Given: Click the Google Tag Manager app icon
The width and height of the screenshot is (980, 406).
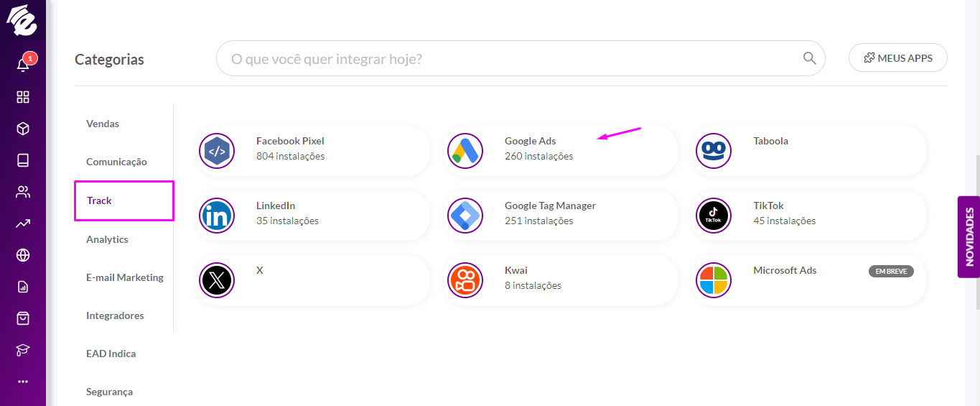Looking at the screenshot, I should [x=465, y=216].
